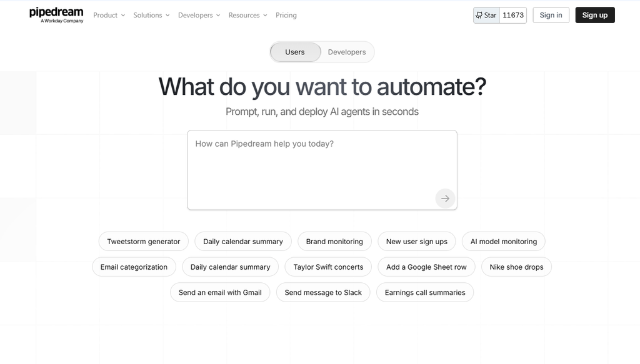Click the 11673 star count
The image size is (640, 364).
513,15
